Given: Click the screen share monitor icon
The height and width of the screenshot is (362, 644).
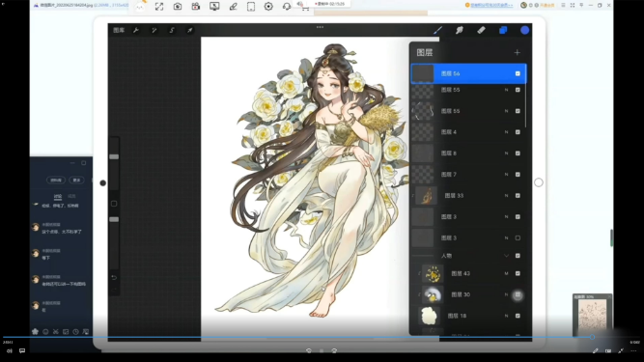Looking at the screenshot, I should pos(214,7).
